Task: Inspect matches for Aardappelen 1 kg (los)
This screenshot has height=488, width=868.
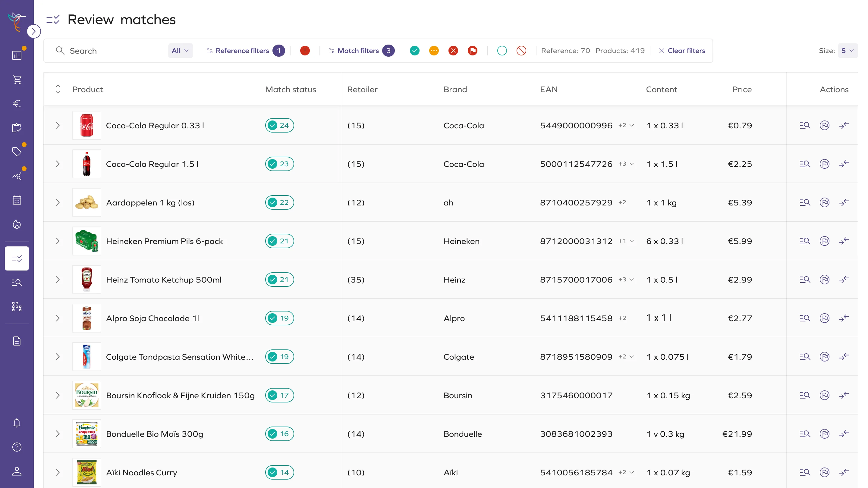Action: [x=805, y=203]
